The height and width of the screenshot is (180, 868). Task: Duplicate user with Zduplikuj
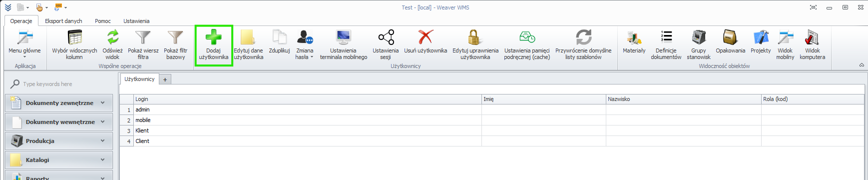[x=279, y=41]
